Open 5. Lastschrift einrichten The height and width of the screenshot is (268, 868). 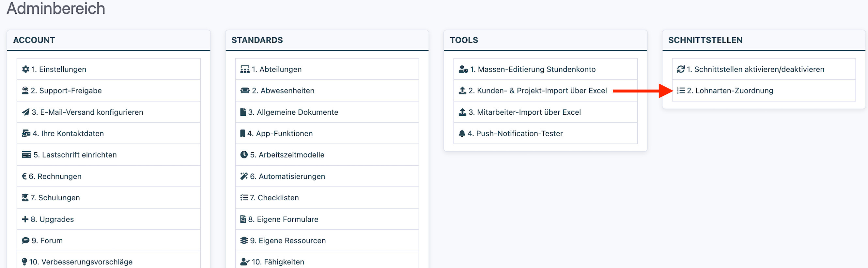click(108, 155)
